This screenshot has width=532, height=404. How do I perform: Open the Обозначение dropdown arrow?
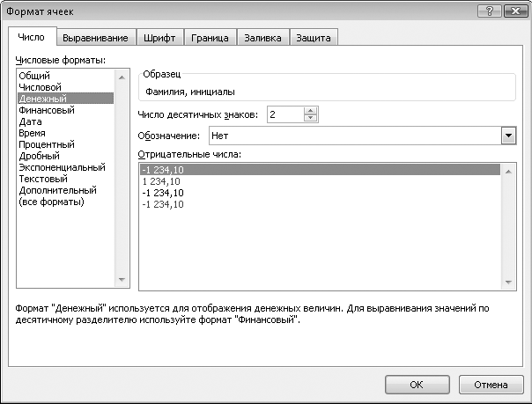(508, 136)
